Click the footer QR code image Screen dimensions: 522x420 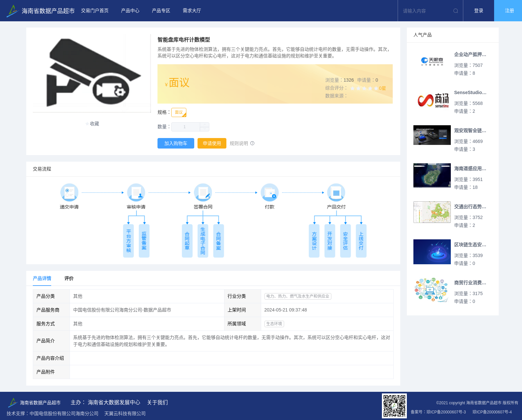[x=394, y=406]
